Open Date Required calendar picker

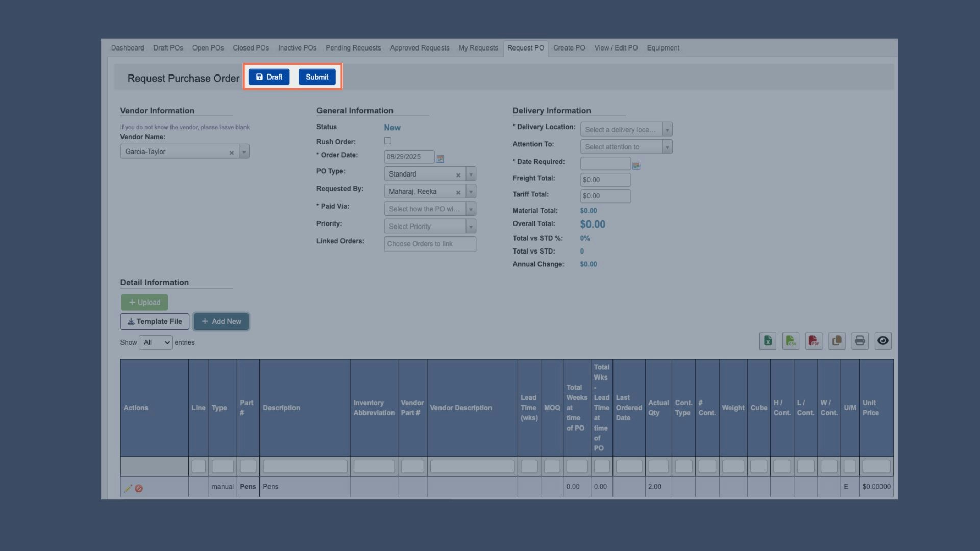636,165
